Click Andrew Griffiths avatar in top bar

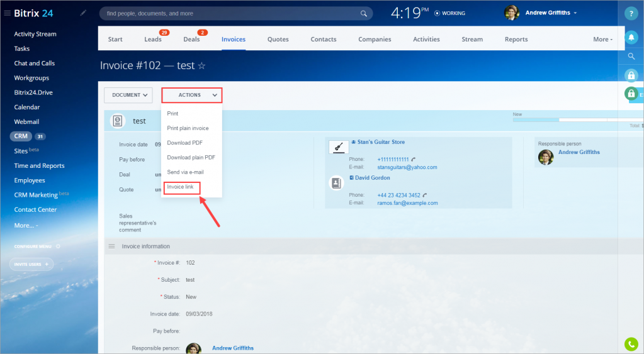pyautogui.click(x=511, y=13)
